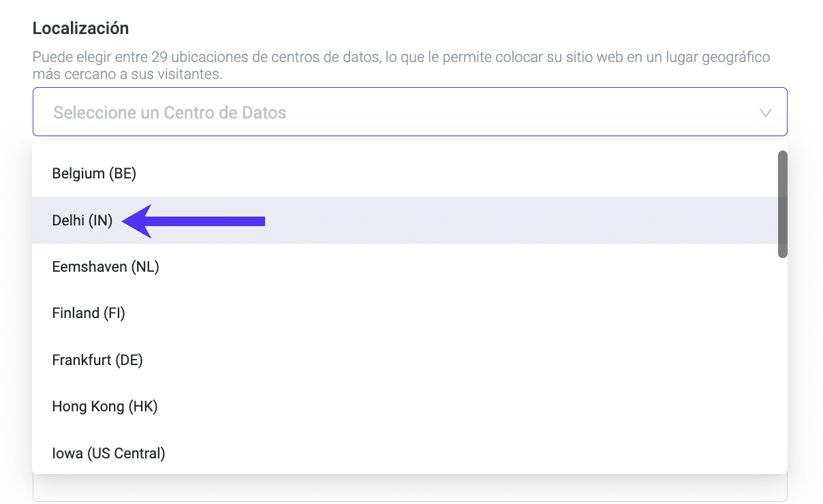Screen dimensions: 823x504
Task: Pick Iowa (US Central) from list
Action: point(108,453)
